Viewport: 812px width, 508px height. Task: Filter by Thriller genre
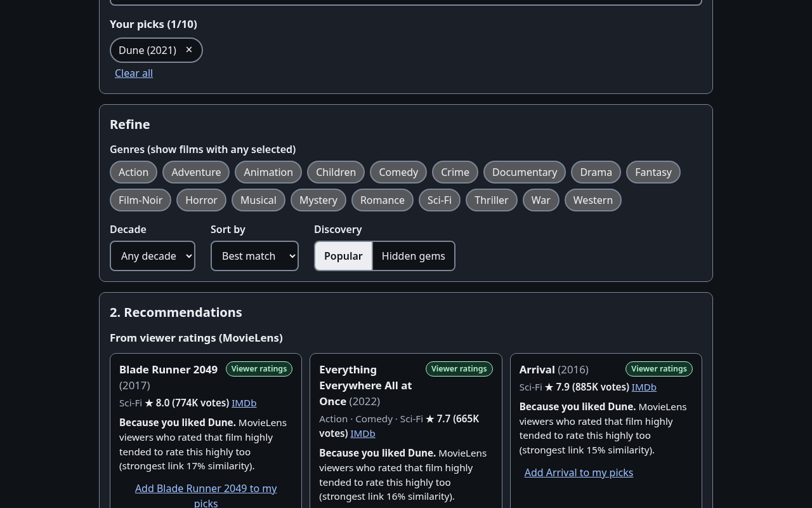point(492,200)
